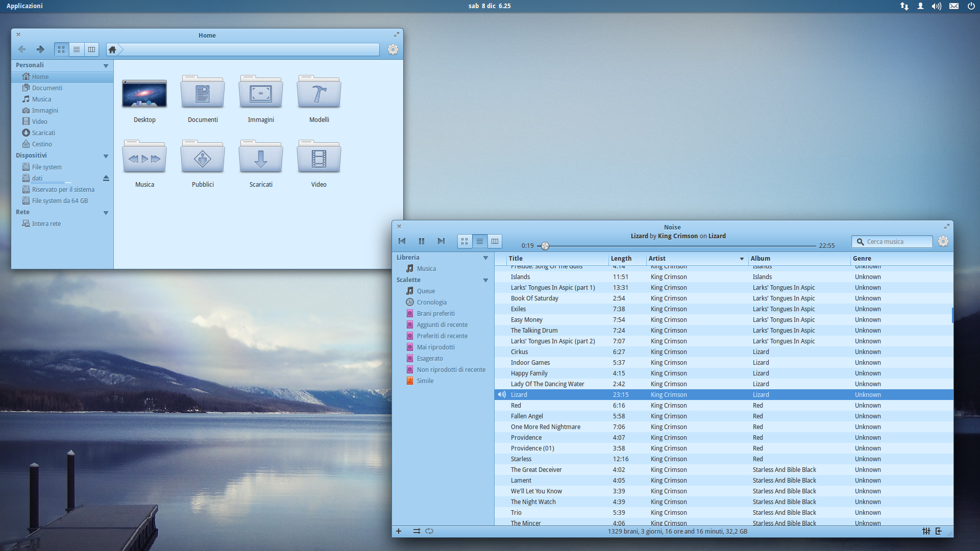Click the volume icon in top panel

tap(936, 6)
